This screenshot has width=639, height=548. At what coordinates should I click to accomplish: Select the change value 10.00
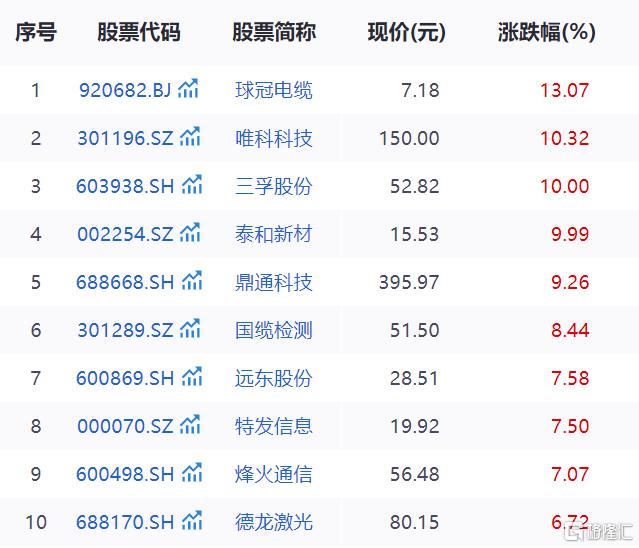coord(565,186)
